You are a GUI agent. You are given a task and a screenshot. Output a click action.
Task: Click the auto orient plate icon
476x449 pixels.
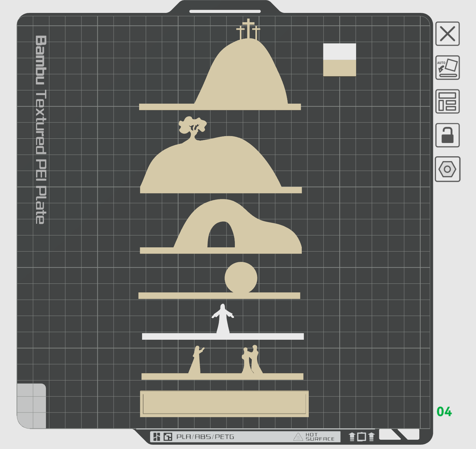(x=447, y=68)
